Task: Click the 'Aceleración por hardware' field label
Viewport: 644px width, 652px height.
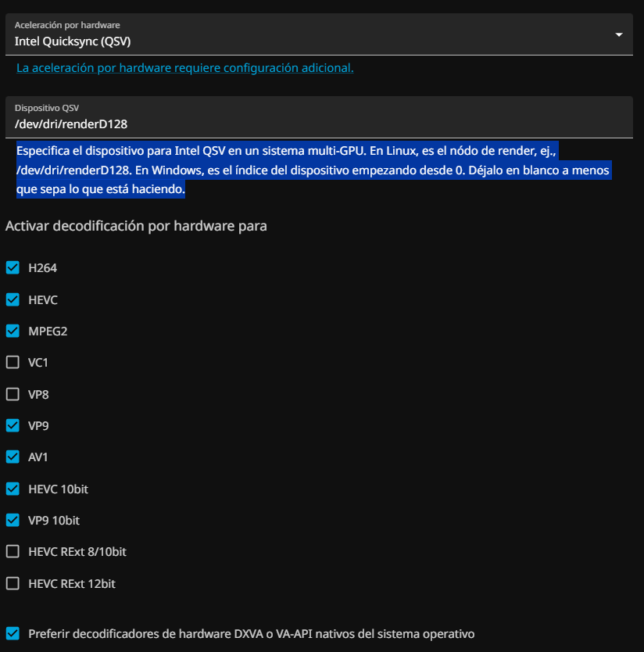Action: click(67, 25)
